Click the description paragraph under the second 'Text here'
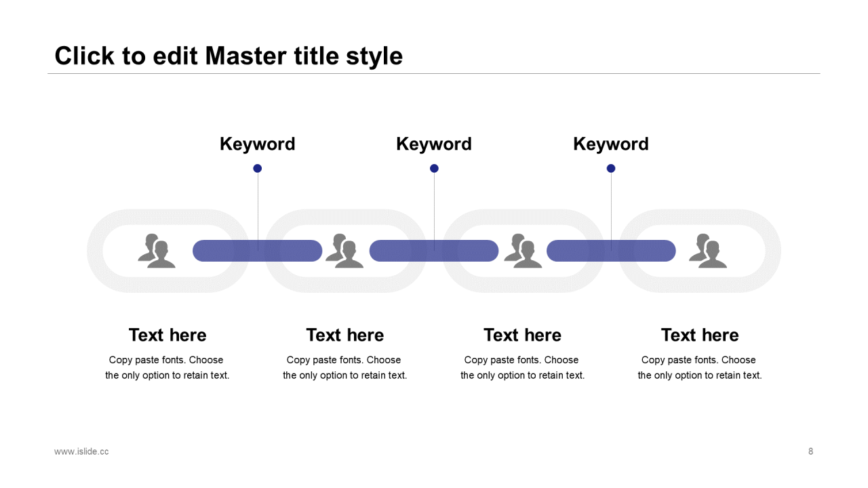 (x=344, y=367)
